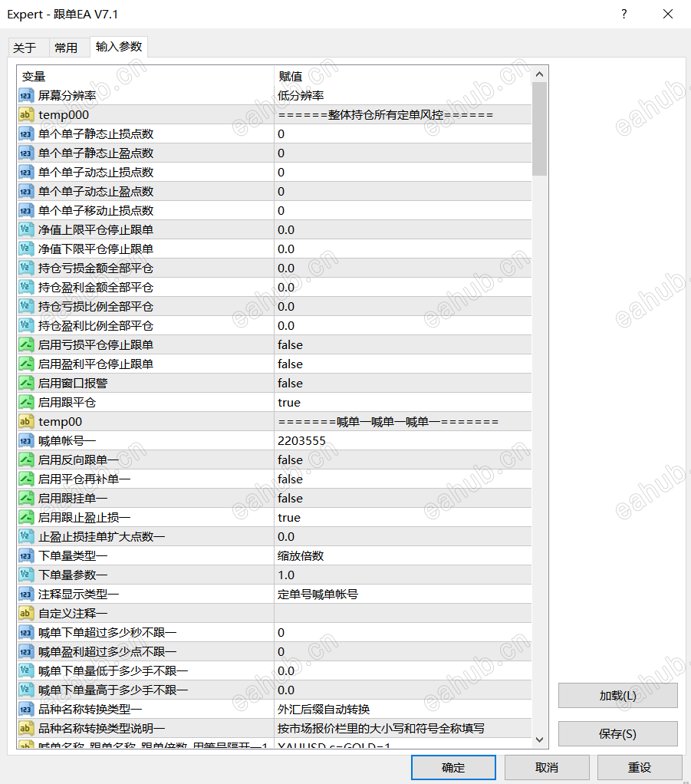Click the integer icon beside 屏幕分辨率
Viewport: 691px width, 784px height.
[x=26, y=95]
